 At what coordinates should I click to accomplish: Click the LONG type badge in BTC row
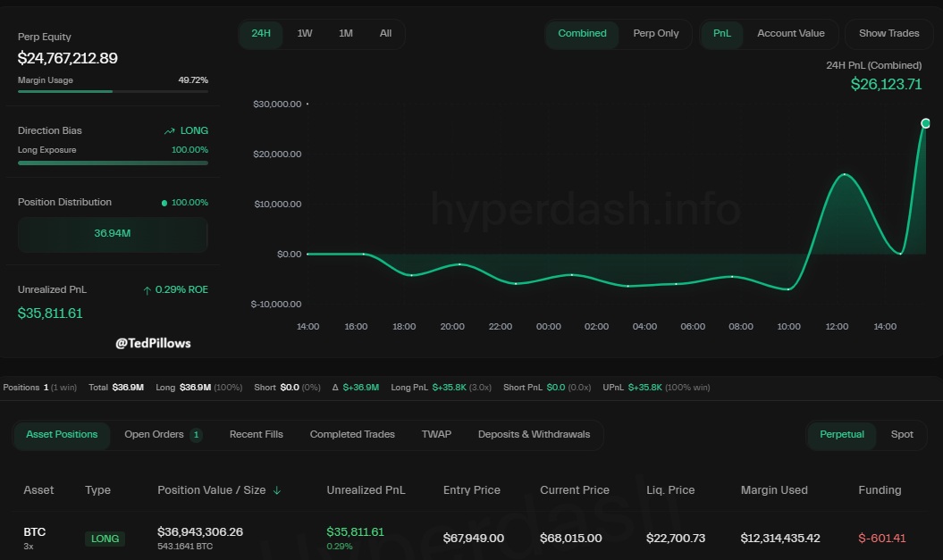click(x=105, y=539)
